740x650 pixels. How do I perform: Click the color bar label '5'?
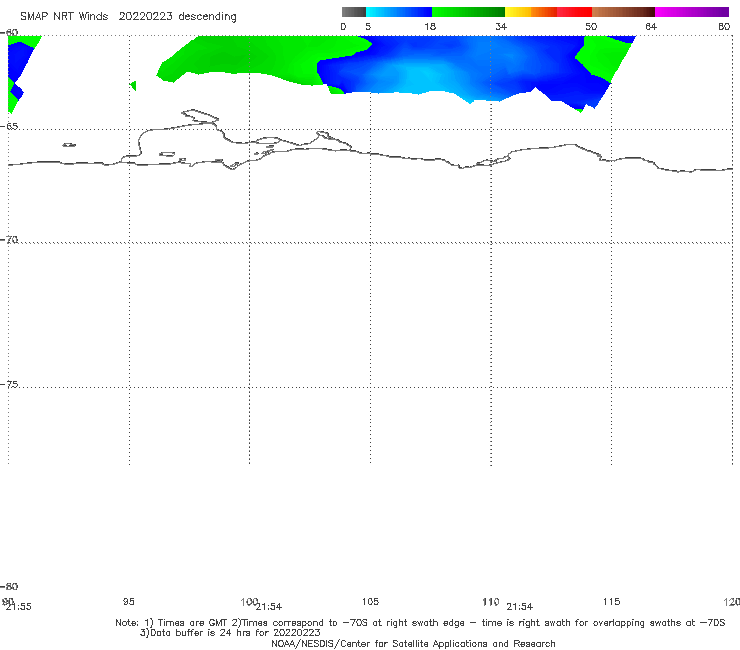(368, 27)
